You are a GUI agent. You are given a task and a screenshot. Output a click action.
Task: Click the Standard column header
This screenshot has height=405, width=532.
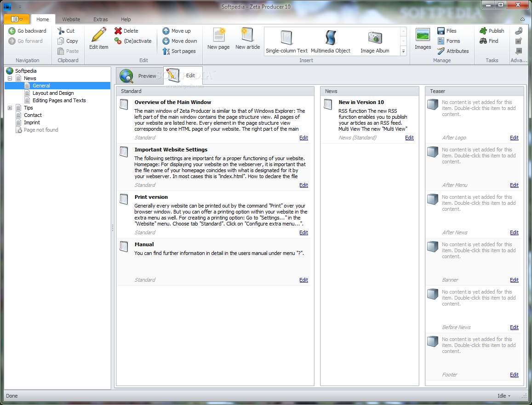215,91
